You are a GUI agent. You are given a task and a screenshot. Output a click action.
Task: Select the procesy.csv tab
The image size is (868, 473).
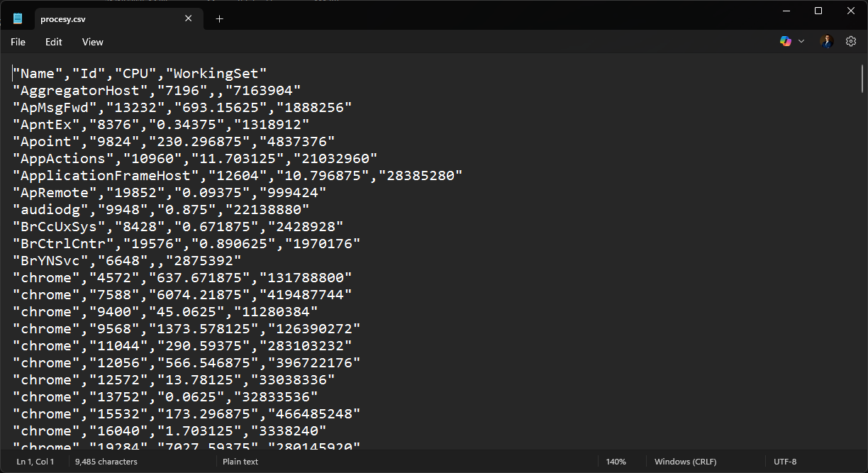(x=106, y=19)
